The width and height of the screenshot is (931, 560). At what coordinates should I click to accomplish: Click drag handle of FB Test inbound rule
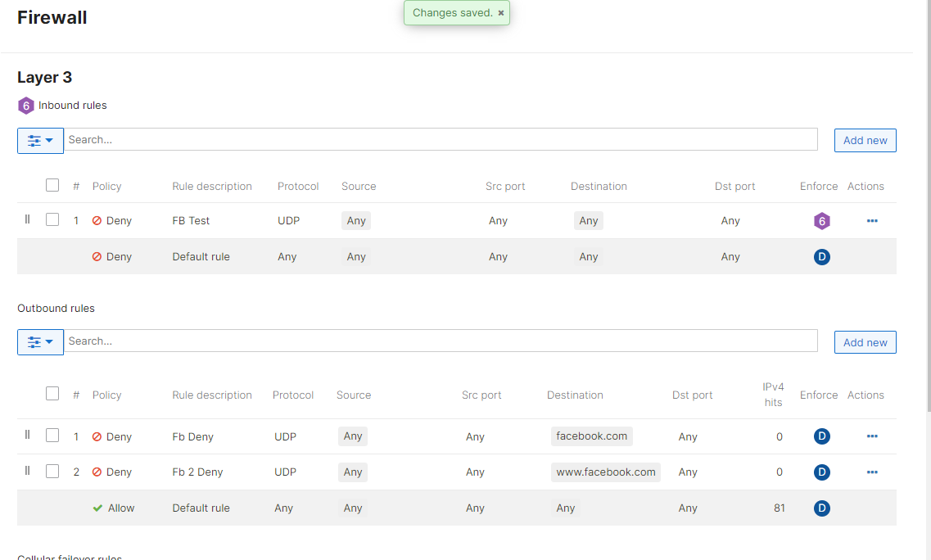coord(27,219)
